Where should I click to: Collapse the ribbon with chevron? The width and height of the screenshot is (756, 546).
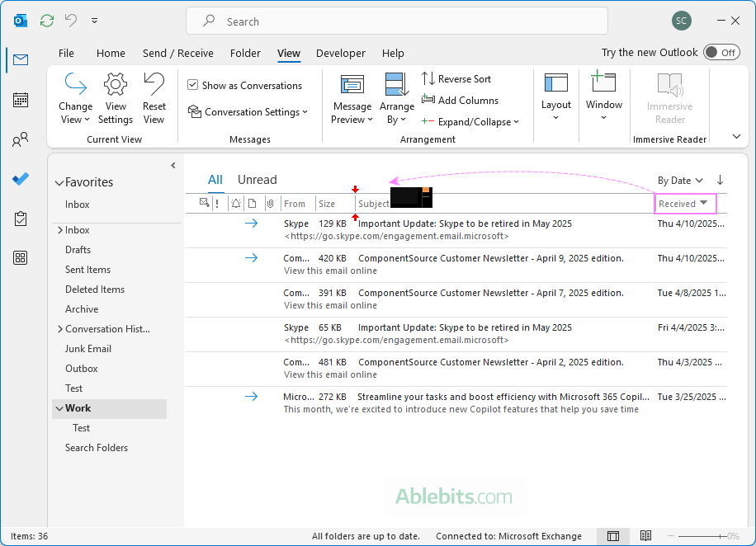736,136
